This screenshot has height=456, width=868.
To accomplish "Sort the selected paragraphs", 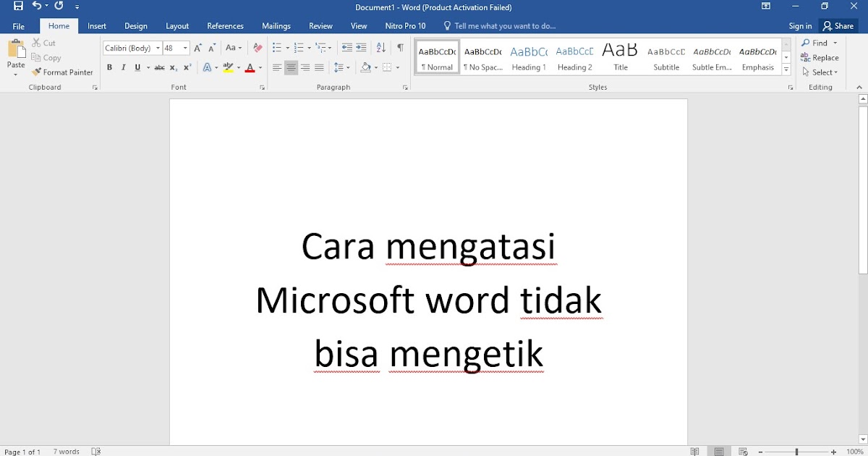I will [x=381, y=48].
